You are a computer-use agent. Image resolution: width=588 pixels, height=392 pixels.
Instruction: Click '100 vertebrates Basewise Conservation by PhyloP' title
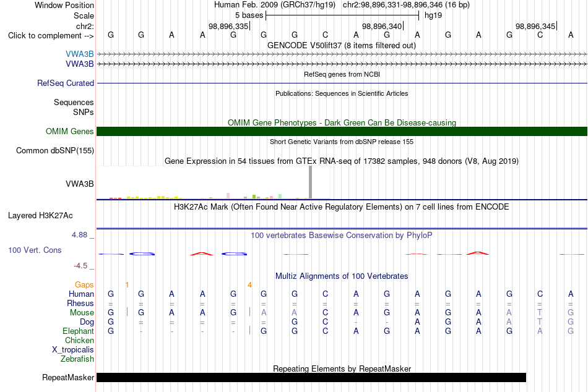(342, 236)
